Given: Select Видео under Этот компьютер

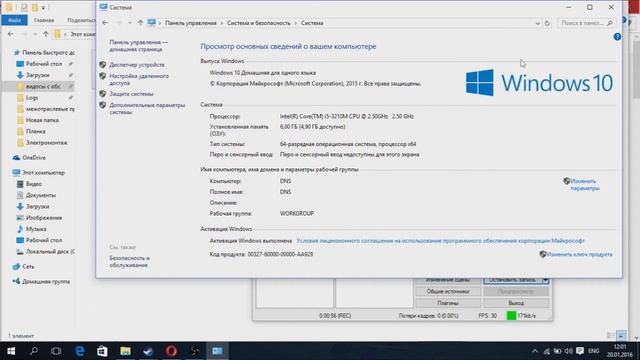Looking at the screenshot, I should 33,184.
